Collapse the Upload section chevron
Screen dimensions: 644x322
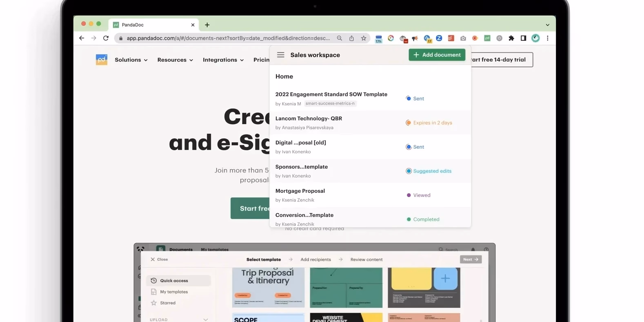(x=206, y=320)
